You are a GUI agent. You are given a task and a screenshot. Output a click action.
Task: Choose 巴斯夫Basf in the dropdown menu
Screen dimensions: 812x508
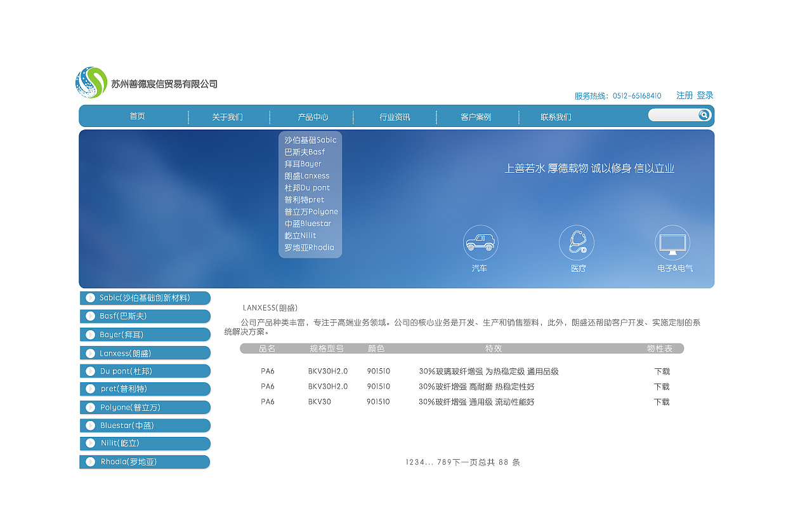click(304, 152)
